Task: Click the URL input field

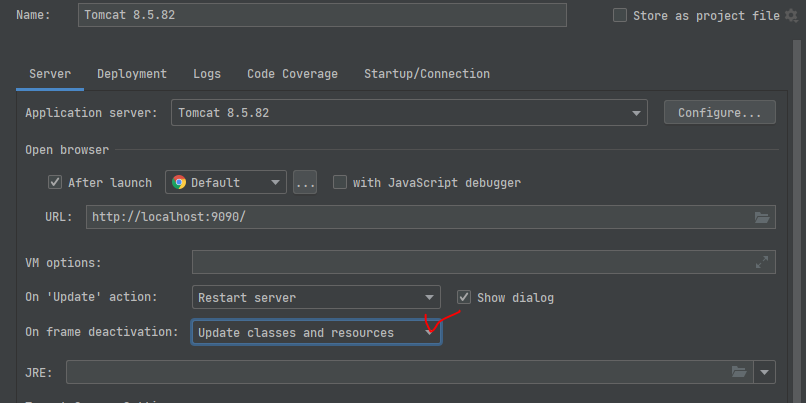Action: tap(431, 217)
